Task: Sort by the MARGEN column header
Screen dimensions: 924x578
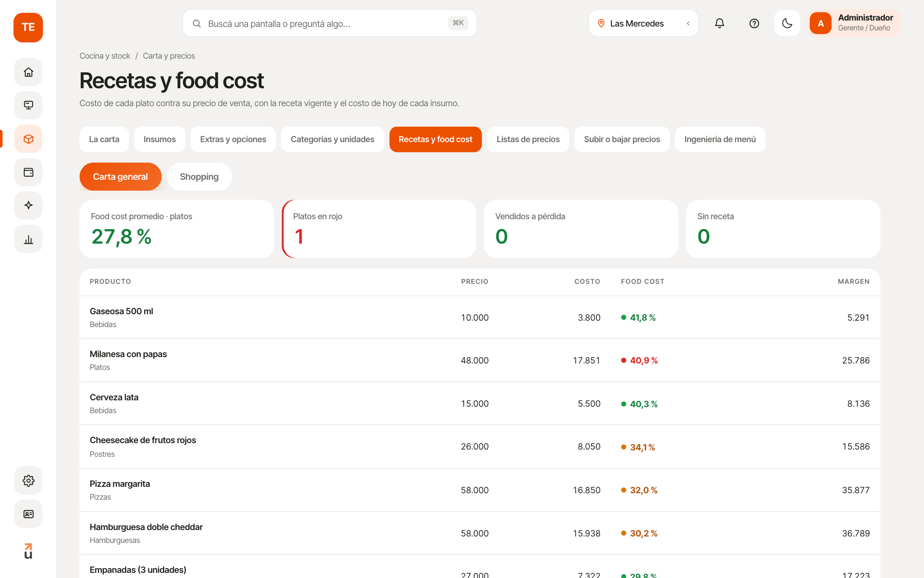Action: click(x=853, y=281)
